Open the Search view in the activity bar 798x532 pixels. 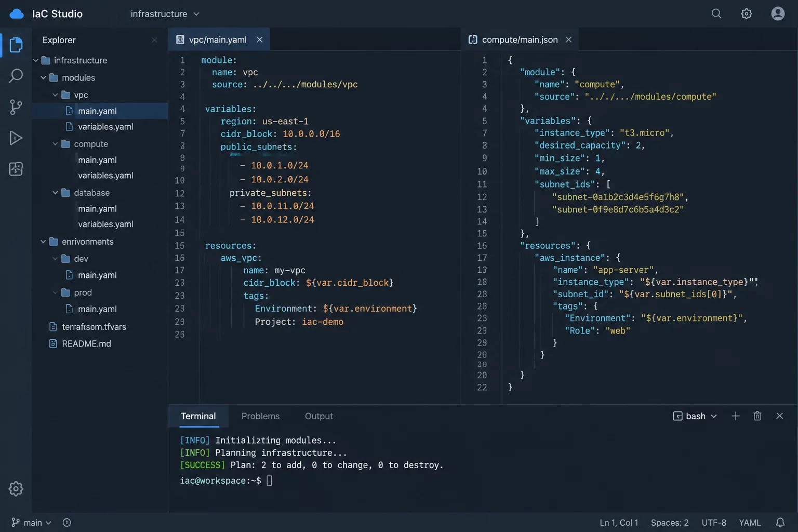click(x=16, y=76)
